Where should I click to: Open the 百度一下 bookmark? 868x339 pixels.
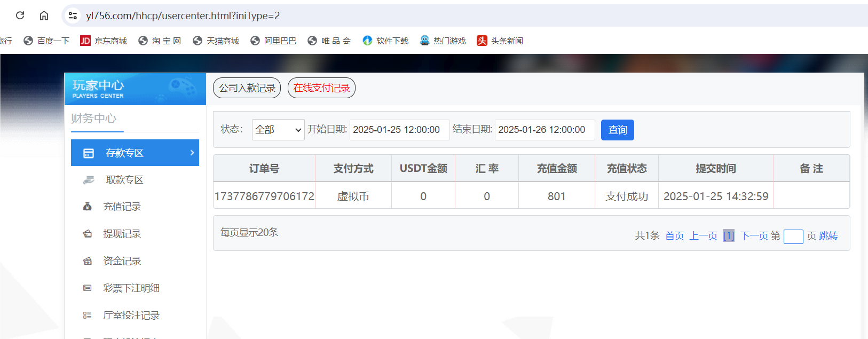[x=46, y=41]
